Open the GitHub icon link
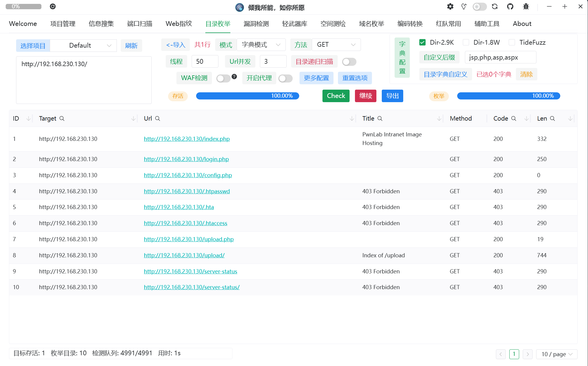This screenshot has width=588, height=366. click(510, 7)
